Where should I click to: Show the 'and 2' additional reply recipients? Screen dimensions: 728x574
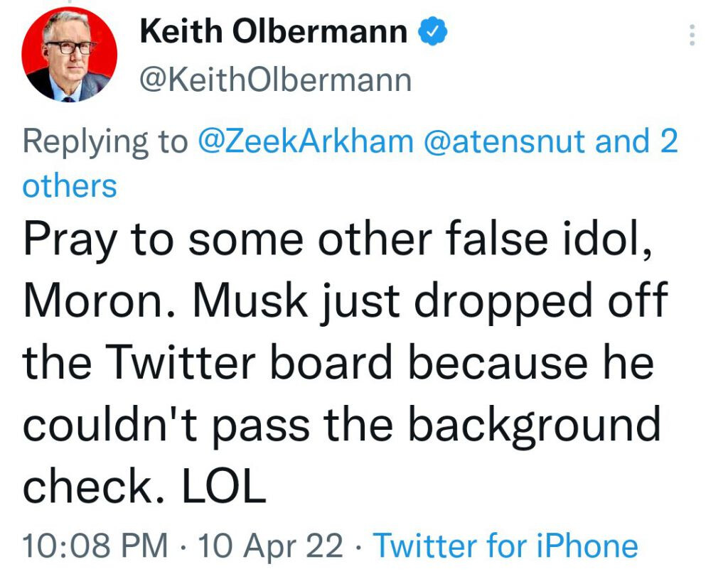tap(636, 141)
